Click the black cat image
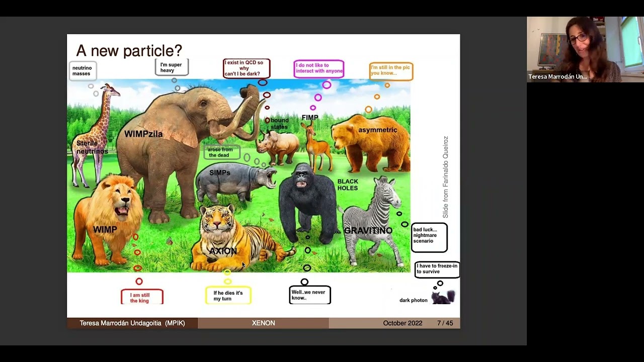The height and width of the screenshot is (362, 644). [x=443, y=297]
